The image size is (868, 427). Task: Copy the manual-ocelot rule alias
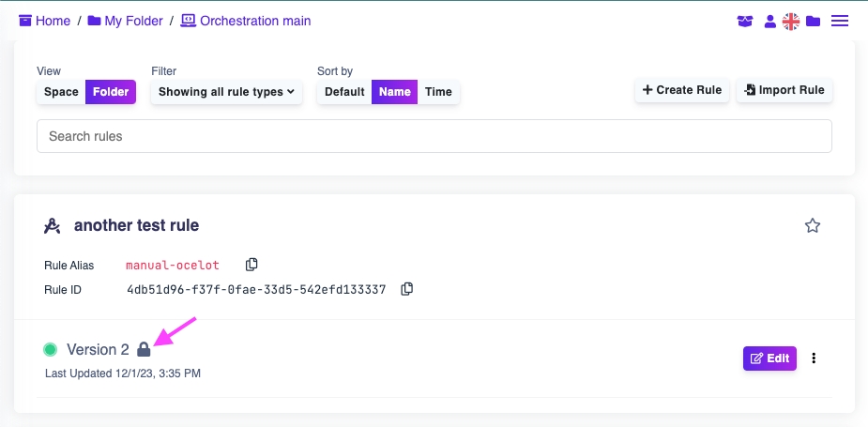[x=251, y=265]
